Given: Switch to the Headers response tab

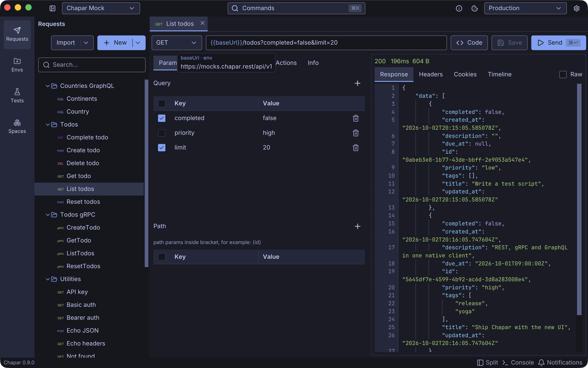Looking at the screenshot, I should [x=431, y=74].
